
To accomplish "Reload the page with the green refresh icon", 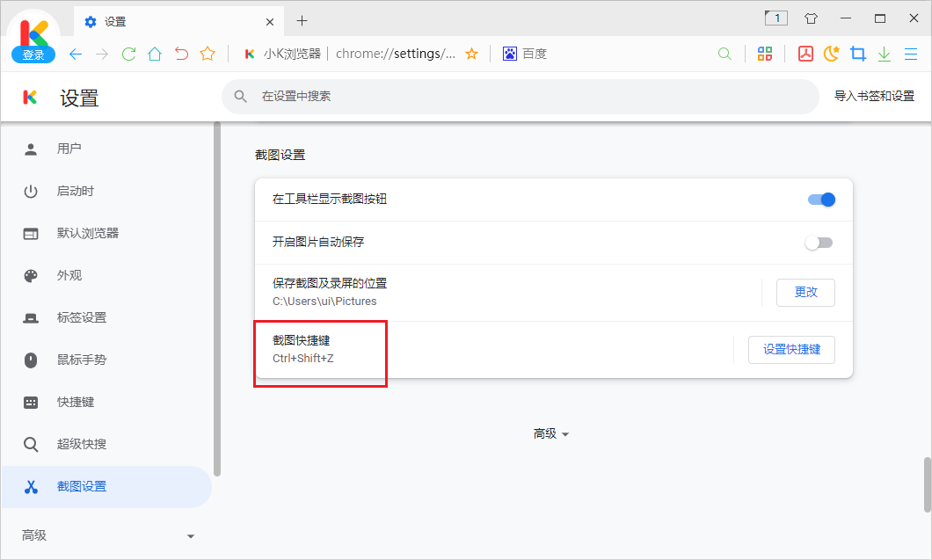I will coord(128,55).
